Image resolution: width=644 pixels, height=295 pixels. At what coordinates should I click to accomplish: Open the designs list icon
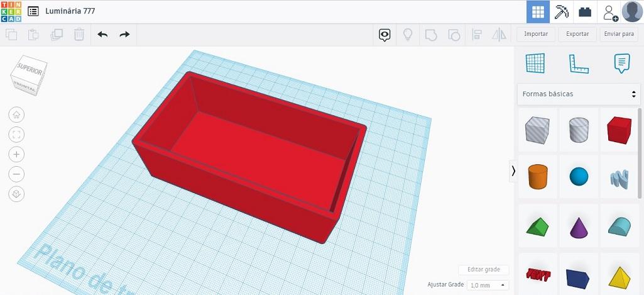tap(33, 11)
